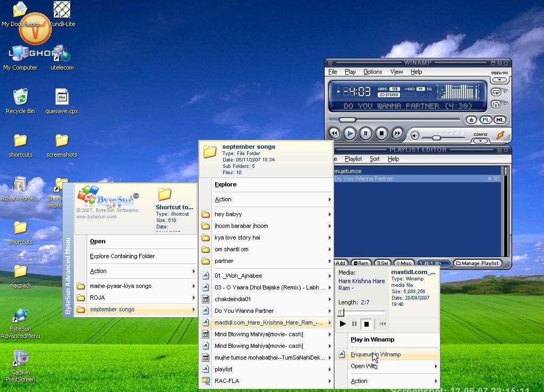Open the Help menu in Playlist Editor
Viewport: 544px width, 392px height.
point(394,159)
